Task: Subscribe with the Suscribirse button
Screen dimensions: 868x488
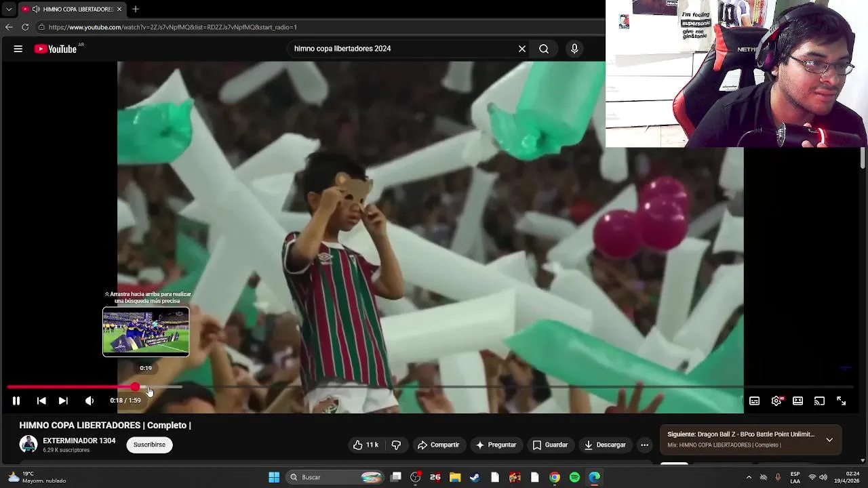Action: (149, 445)
